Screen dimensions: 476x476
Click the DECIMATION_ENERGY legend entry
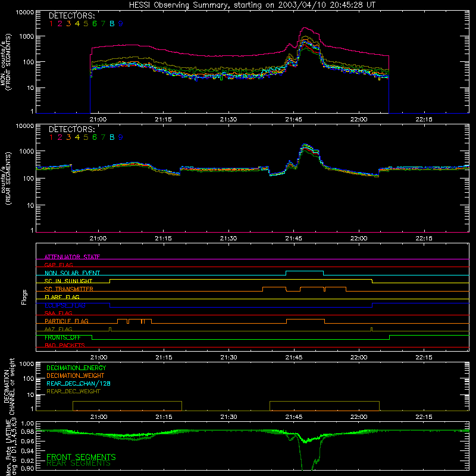76,368
